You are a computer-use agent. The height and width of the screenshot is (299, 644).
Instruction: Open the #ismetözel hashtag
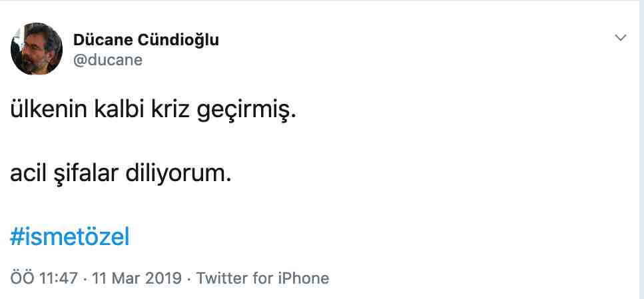click(x=70, y=237)
